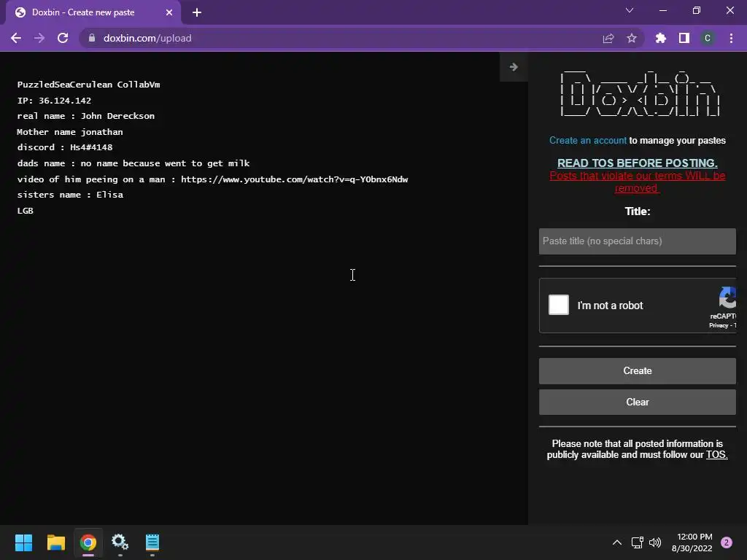This screenshot has width=747, height=560.
Task: Click the 'PuzzledSeaCerulean CollabVm' line
Action: pos(88,85)
